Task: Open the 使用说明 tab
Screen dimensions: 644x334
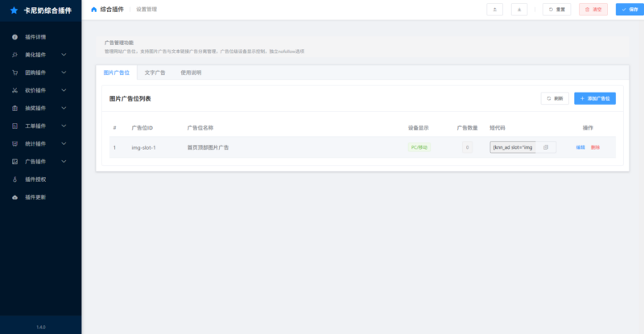Action: pyautogui.click(x=191, y=72)
